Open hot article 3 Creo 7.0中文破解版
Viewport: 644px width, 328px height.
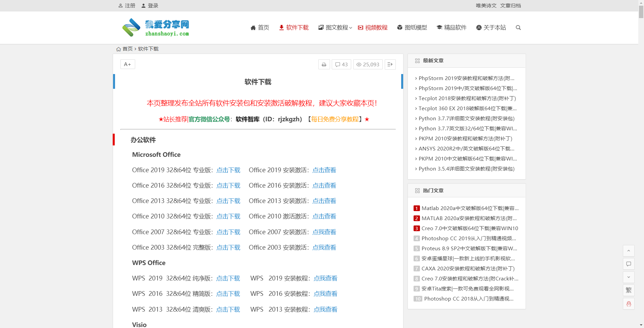click(x=470, y=228)
